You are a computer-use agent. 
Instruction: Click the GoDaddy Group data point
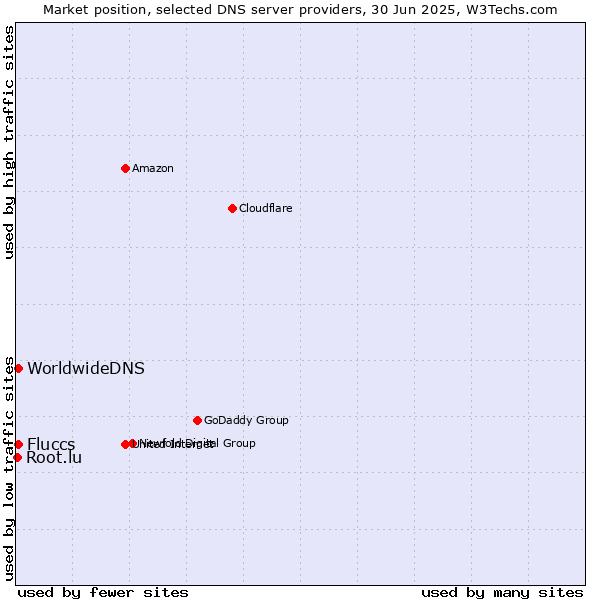(197, 421)
